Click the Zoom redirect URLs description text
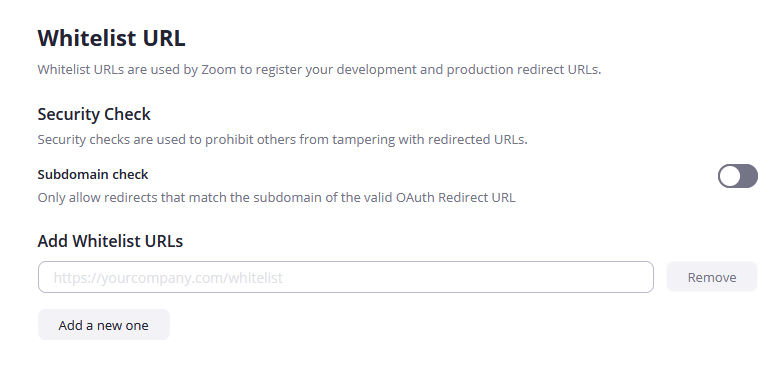779x376 pixels. (319, 70)
